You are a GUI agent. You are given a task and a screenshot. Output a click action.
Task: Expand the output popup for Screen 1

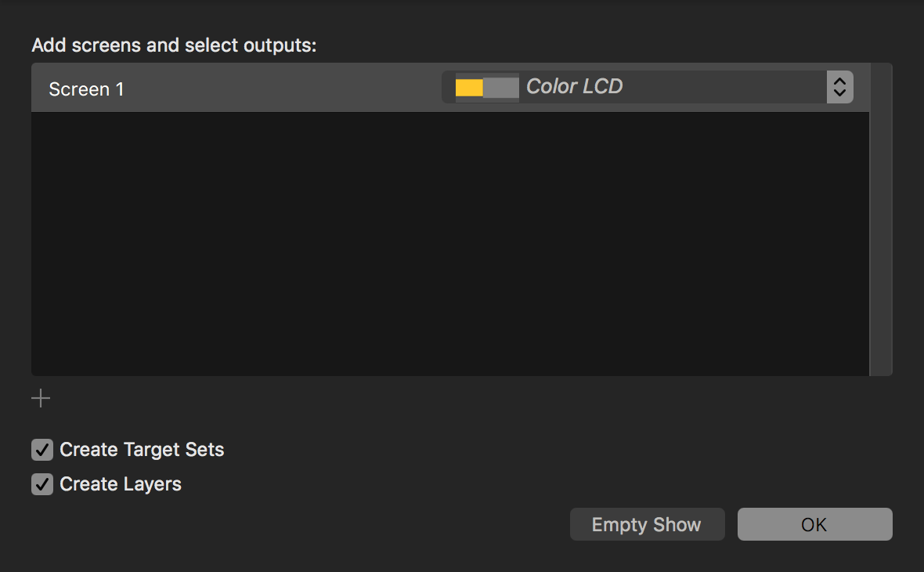tap(647, 87)
